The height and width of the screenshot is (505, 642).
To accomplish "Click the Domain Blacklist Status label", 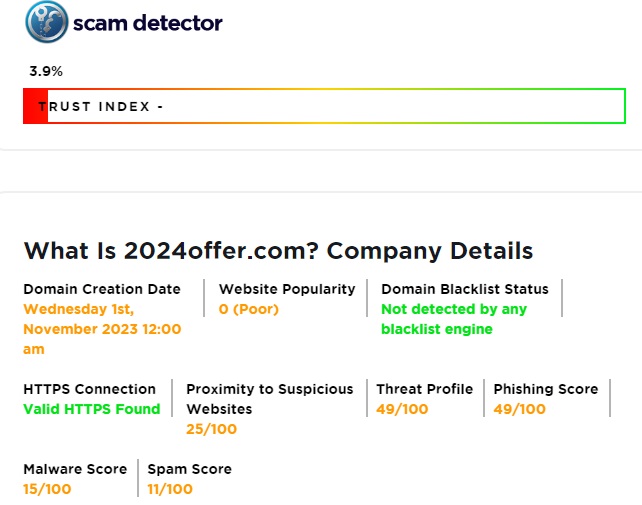I will click(465, 289).
